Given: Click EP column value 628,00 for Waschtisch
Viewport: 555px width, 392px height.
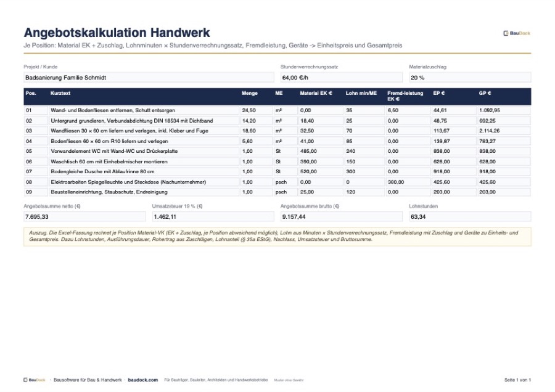Looking at the screenshot, I should pyautogui.click(x=454, y=161).
